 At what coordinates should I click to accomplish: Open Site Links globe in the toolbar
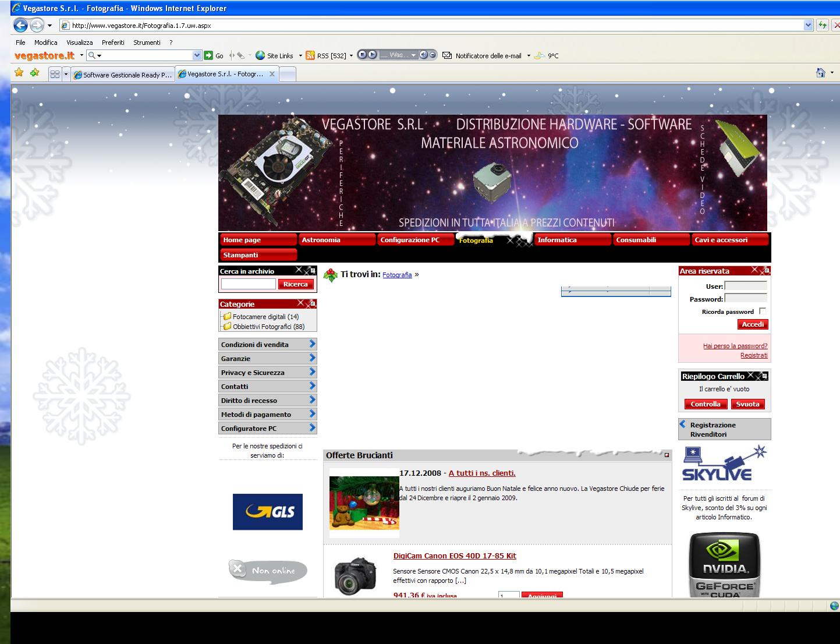[260, 55]
